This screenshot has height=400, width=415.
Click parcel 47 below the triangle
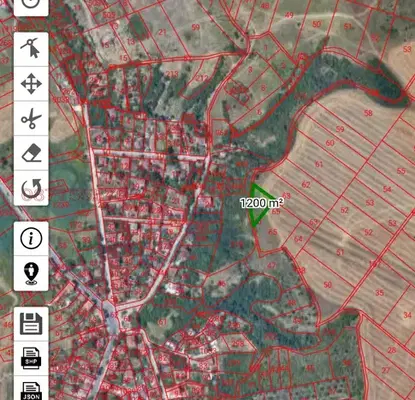[x=272, y=265]
